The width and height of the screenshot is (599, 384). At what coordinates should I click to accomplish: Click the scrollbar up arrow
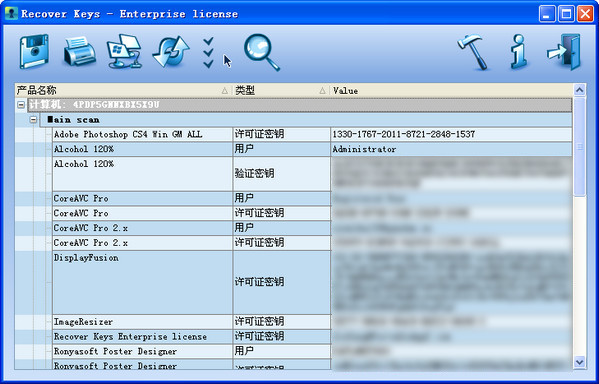point(580,90)
